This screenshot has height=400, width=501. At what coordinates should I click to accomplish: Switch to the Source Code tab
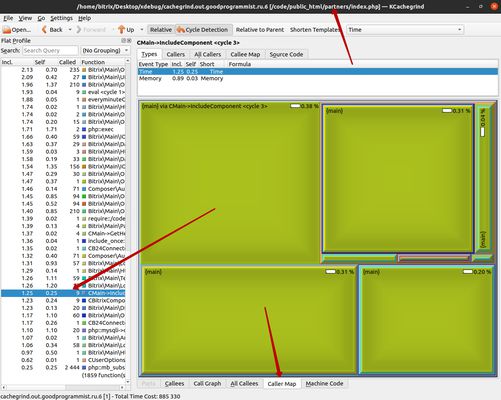click(286, 54)
